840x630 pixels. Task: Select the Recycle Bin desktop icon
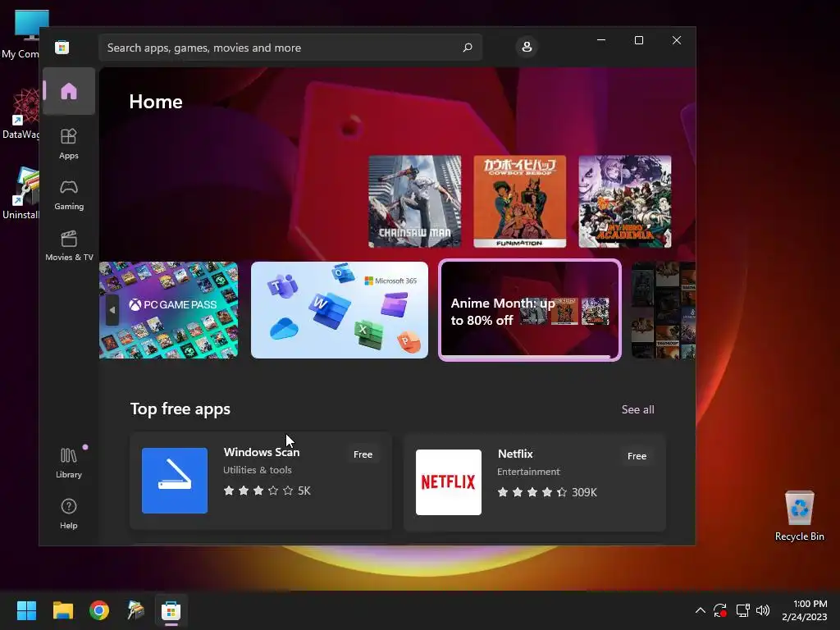(799, 517)
